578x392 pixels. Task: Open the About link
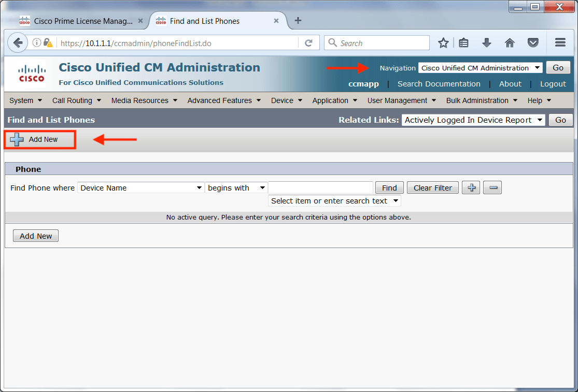coord(510,84)
